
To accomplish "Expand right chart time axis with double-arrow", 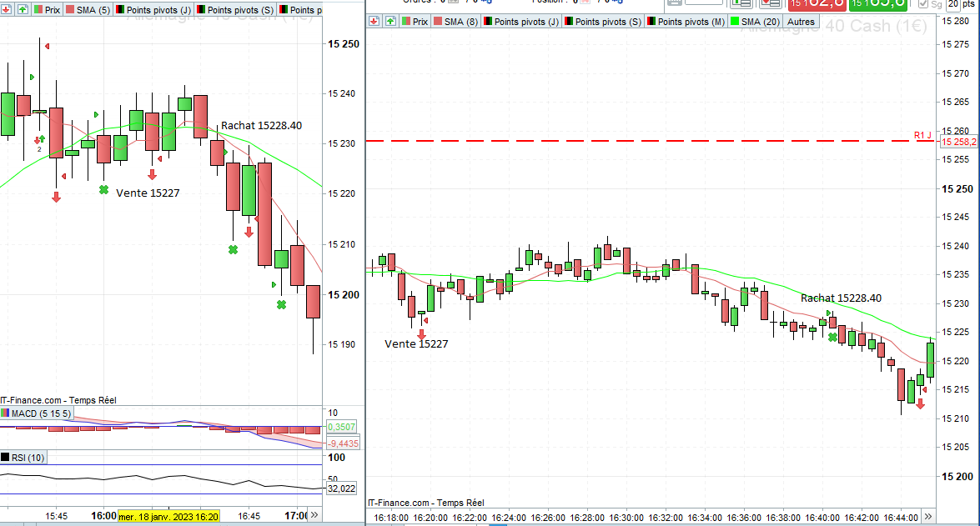I will (x=928, y=517).
